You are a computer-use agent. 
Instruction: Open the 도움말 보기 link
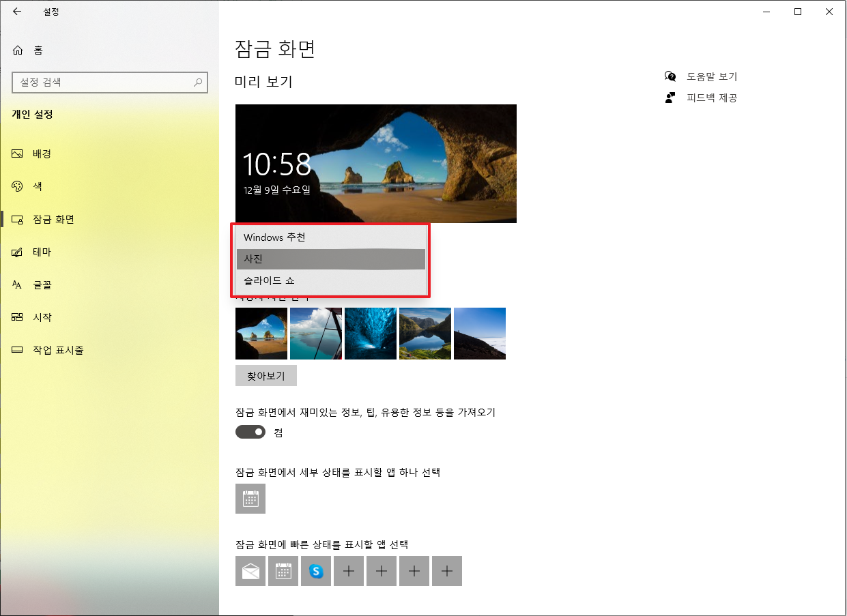point(712,76)
